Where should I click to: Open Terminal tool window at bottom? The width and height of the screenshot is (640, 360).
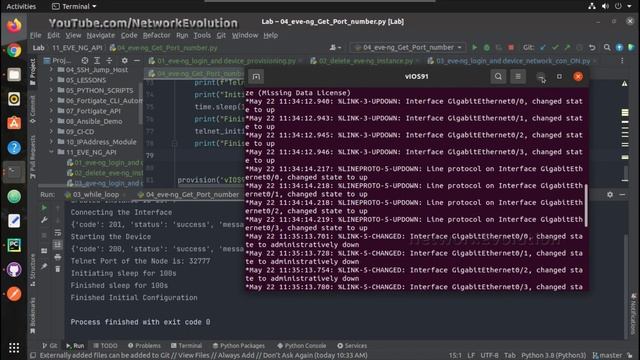point(186,346)
